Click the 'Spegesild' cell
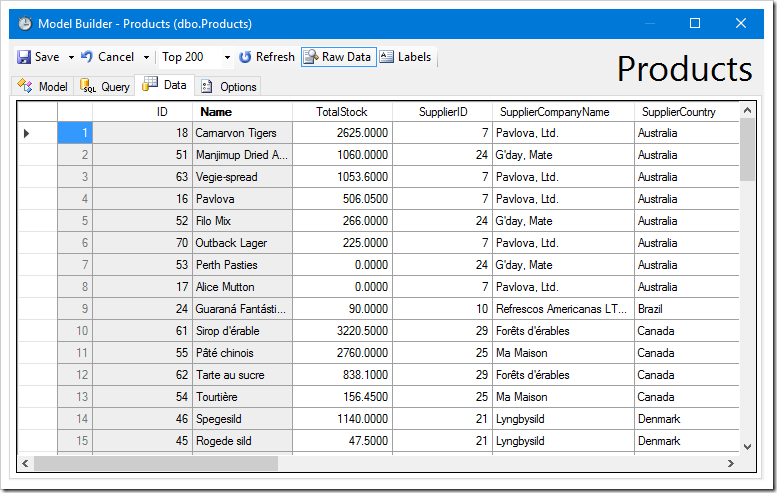The image size is (777, 493). point(242,419)
